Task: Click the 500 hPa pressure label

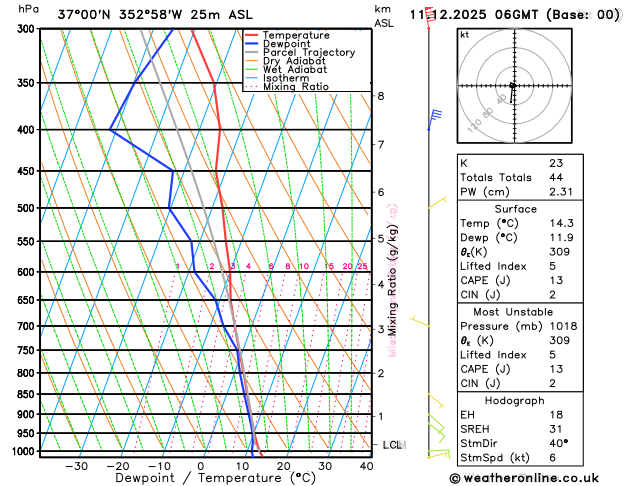Action: 28,208
